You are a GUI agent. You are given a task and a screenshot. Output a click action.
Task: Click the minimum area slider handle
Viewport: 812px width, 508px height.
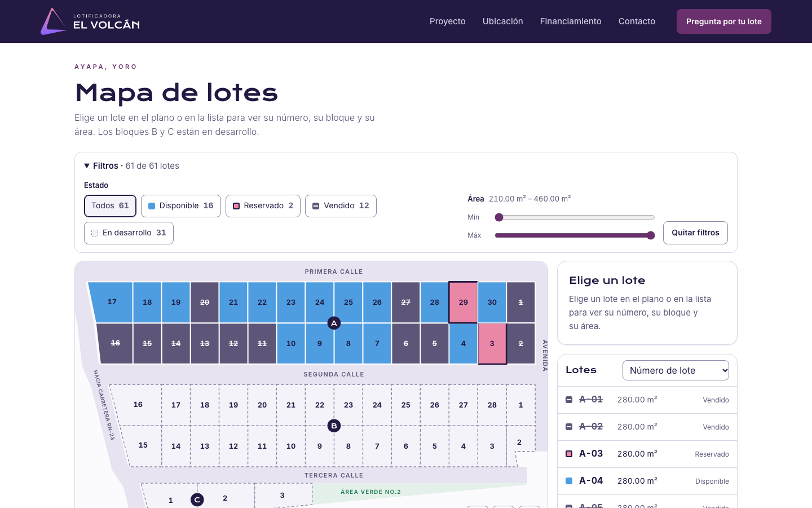coord(498,217)
